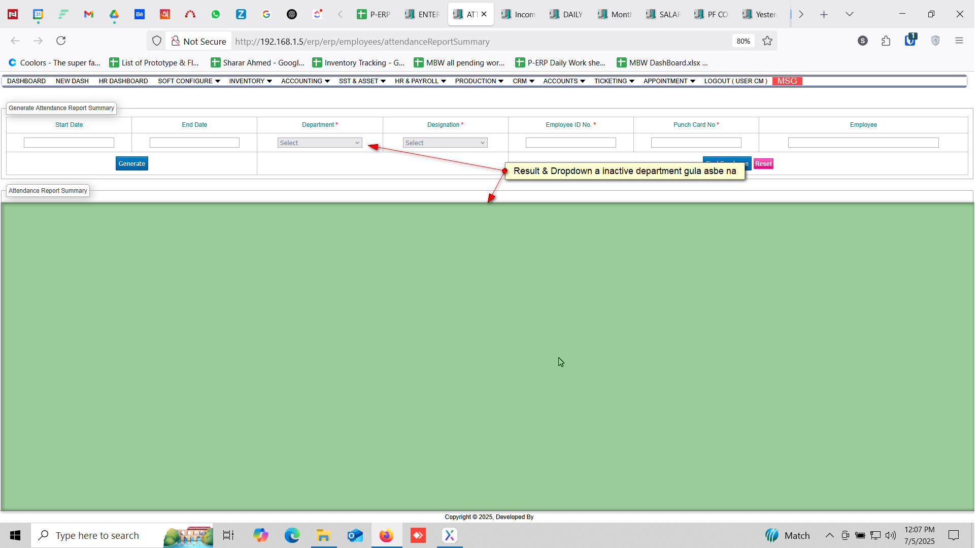The image size is (980, 548).
Task: Click the Start Date input field
Action: [69, 143]
